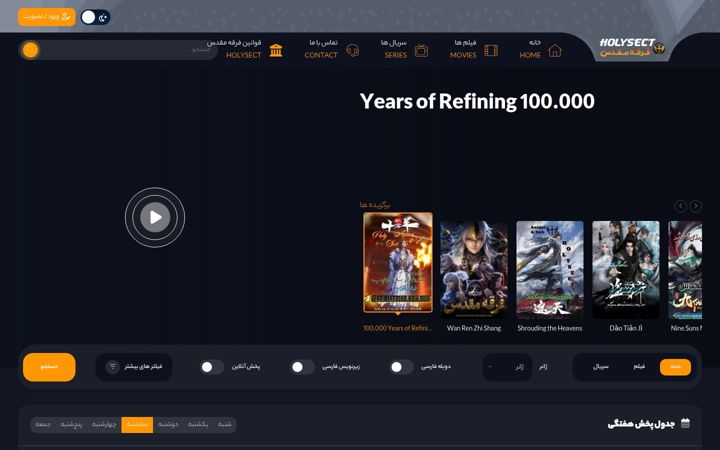Open the SERIES navigation link text
Screen dimensions: 720x450
[x=396, y=55]
